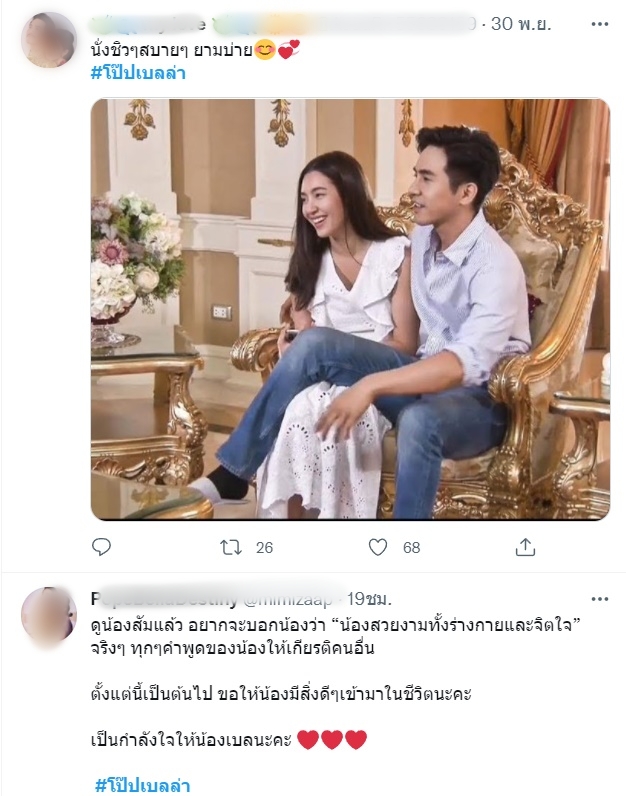Click the line เป็นกำลังใจให้น้องเบลนะคะ with red hearts

pos(229,740)
